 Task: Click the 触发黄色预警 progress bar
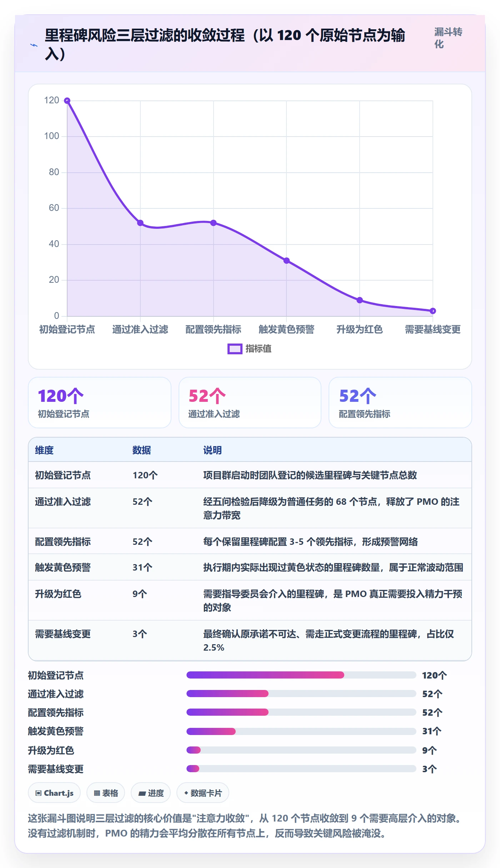[x=301, y=731]
